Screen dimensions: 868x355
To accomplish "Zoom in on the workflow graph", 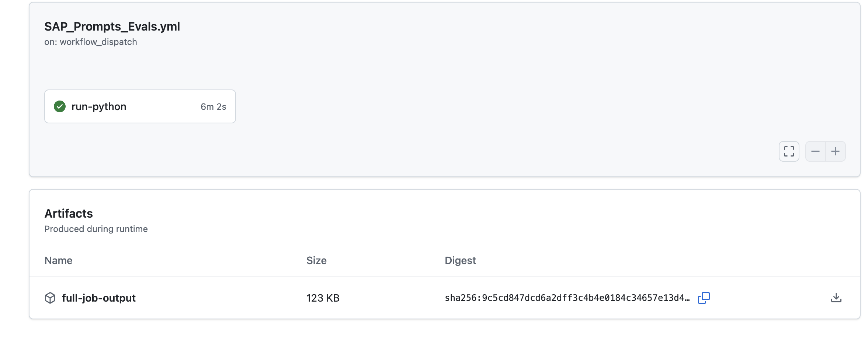I will tap(835, 151).
